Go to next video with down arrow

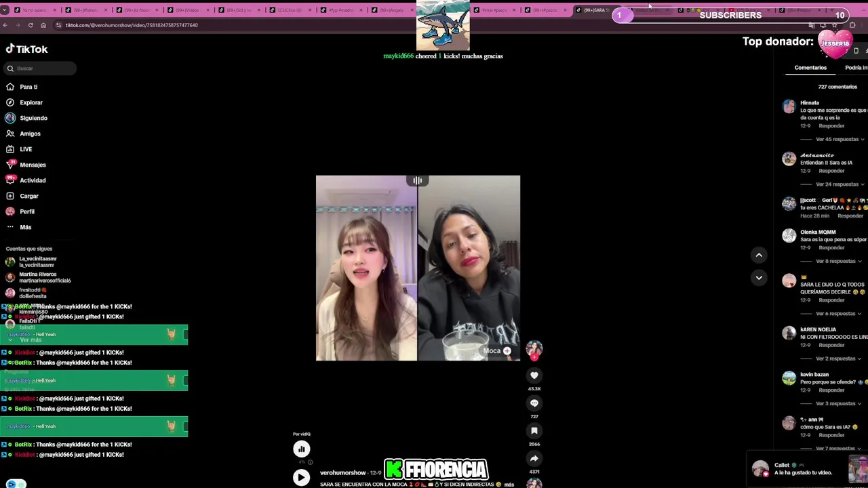pyautogui.click(x=759, y=278)
